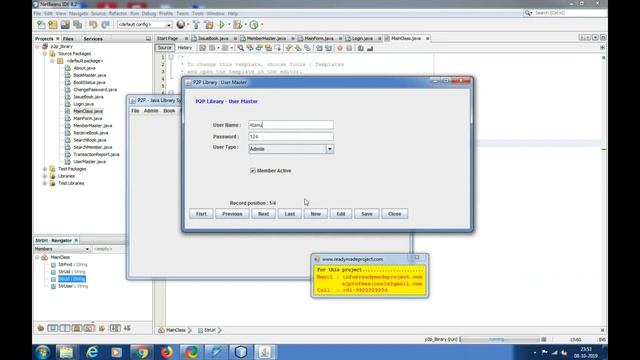Image resolution: width=640 pixels, height=360 pixels.
Task: Click the run progress bar in status bar
Action: 500,340
